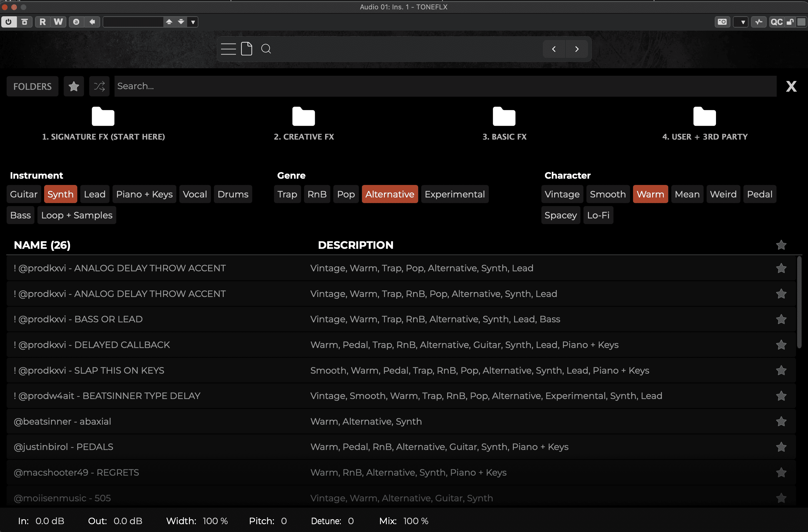Image resolution: width=808 pixels, height=532 pixels.
Task: Enable the Drums instrument tag
Action: [233, 194]
